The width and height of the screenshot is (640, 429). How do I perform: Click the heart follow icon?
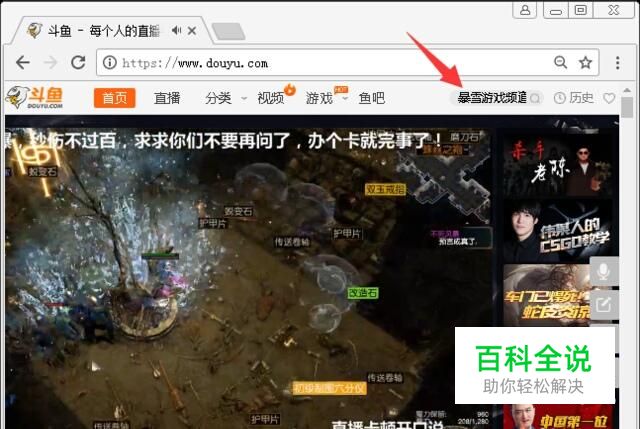point(609,98)
